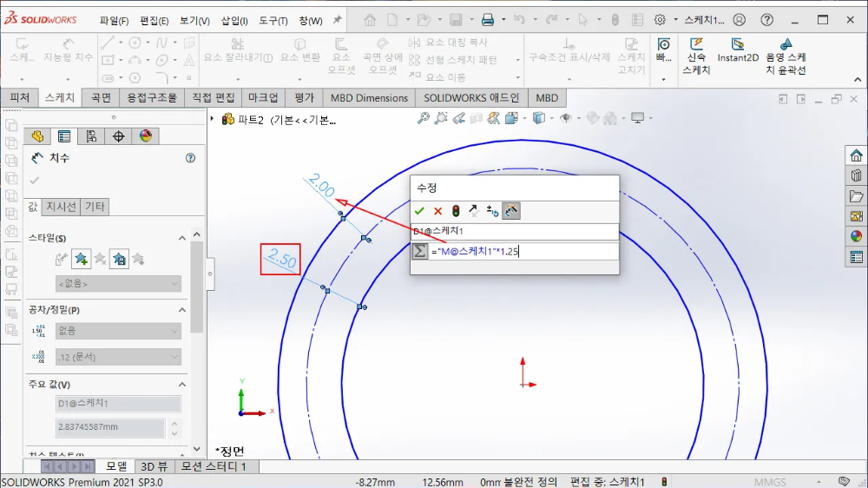This screenshot has height=488, width=868.
Task: Click the scroll-down arrow of the property panel
Action: pos(197,449)
